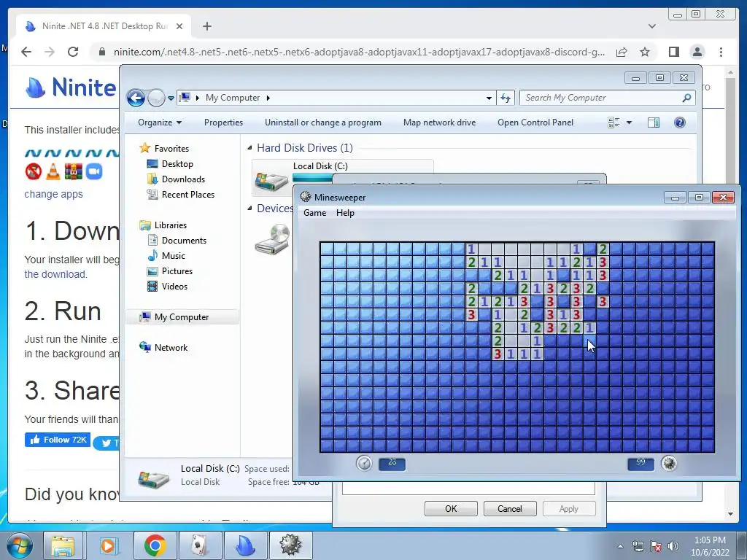Open the view options dropdown arrow in Explorer
The image size is (747, 560).
[629, 122]
